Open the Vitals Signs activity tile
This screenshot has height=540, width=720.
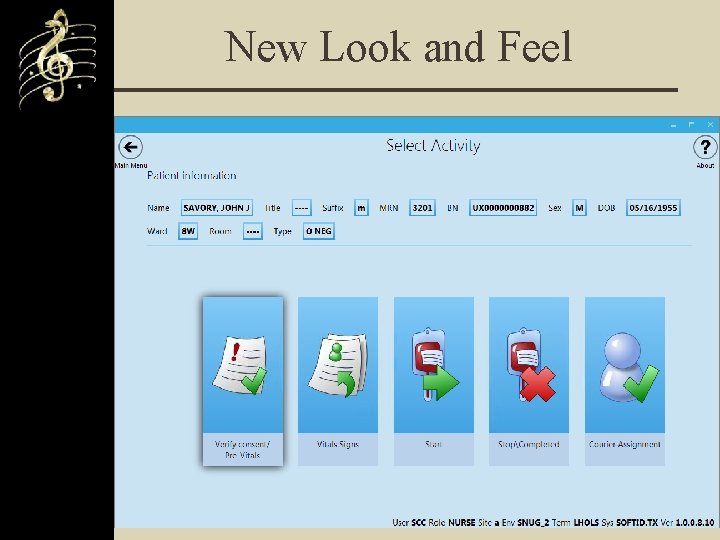click(x=338, y=381)
